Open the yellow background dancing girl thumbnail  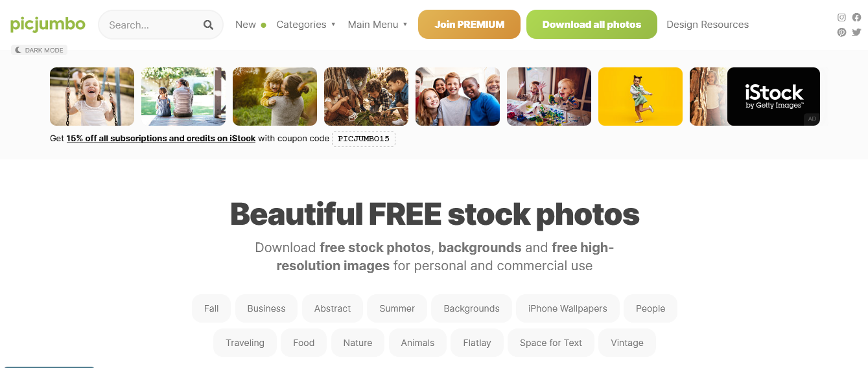pos(640,97)
